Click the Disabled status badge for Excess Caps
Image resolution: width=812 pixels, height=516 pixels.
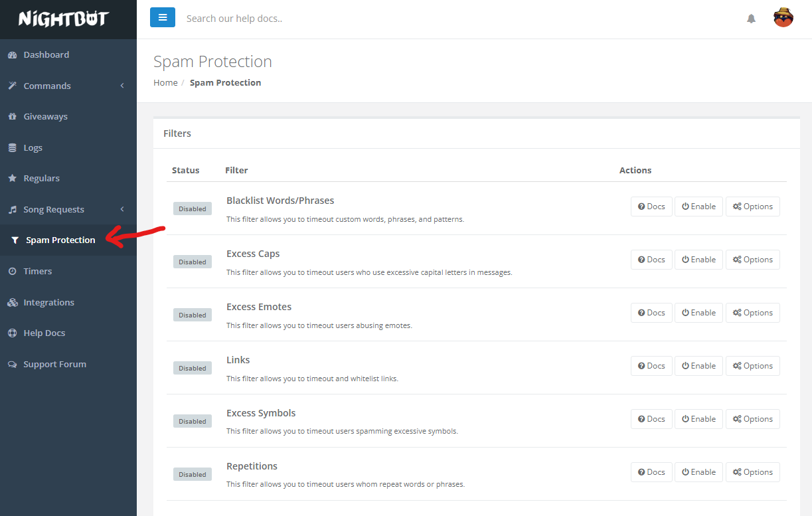pyautogui.click(x=193, y=262)
